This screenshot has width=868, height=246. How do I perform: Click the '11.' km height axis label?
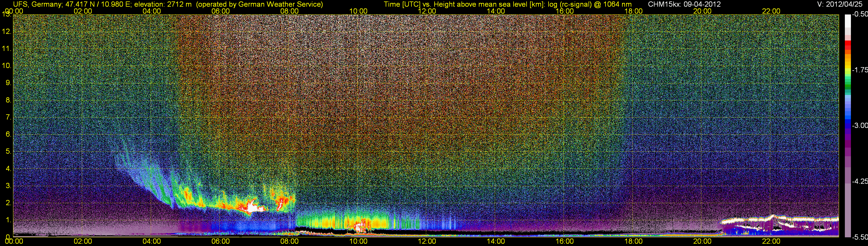pos(7,49)
